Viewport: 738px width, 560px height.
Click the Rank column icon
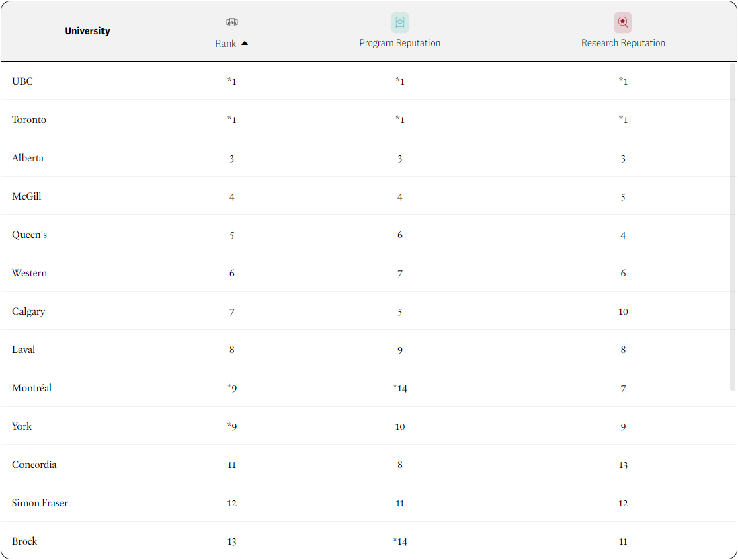pyautogui.click(x=232, y=22)
